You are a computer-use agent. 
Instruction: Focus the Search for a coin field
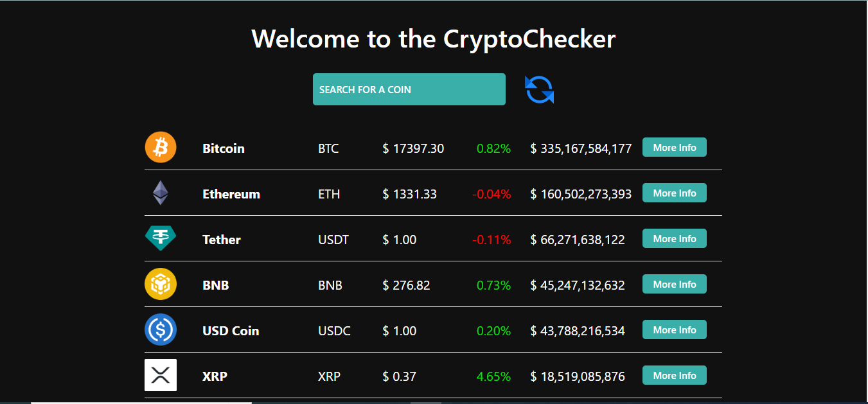(x=409, y=89)
